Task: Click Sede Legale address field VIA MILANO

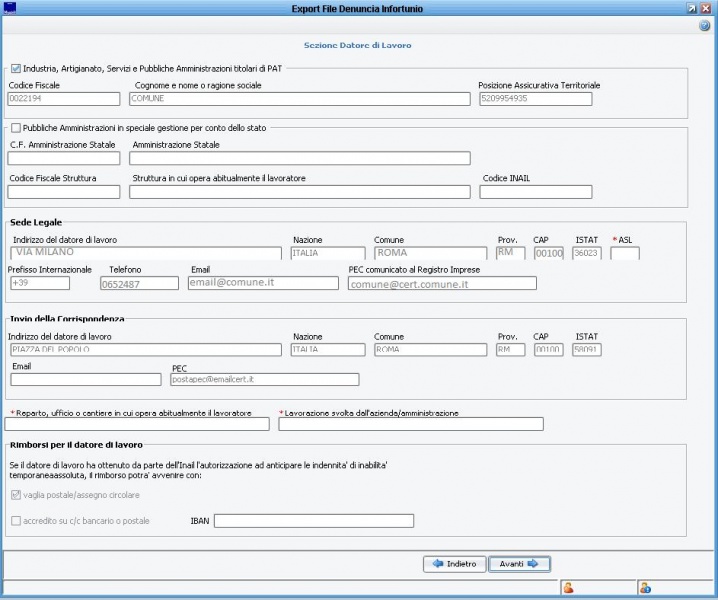Action: click(146, 253)
